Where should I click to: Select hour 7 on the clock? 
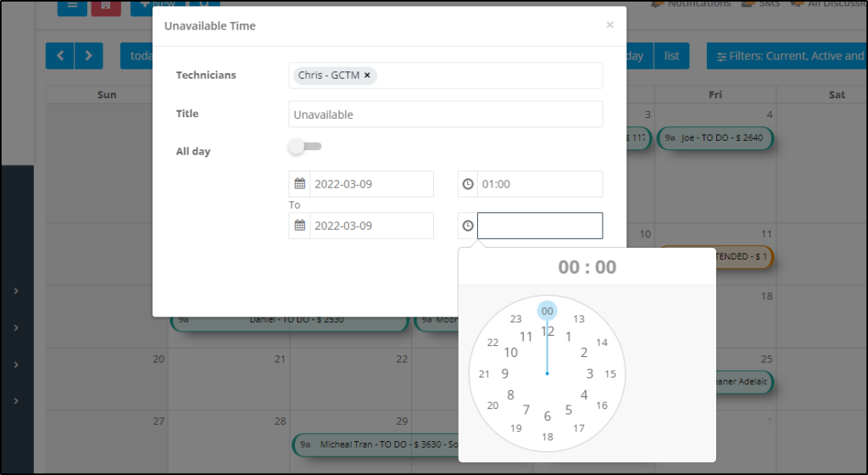tap(526, 410)
